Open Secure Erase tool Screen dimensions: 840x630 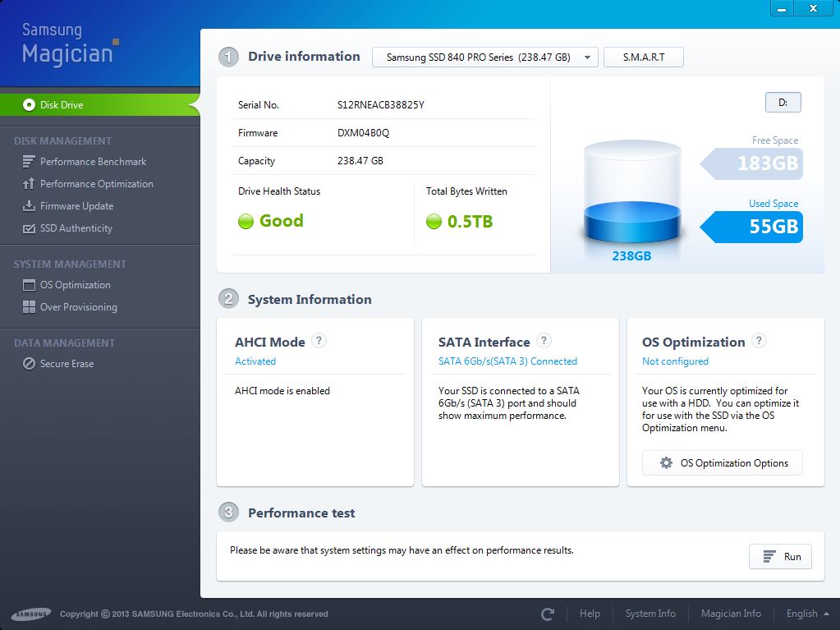67,364
